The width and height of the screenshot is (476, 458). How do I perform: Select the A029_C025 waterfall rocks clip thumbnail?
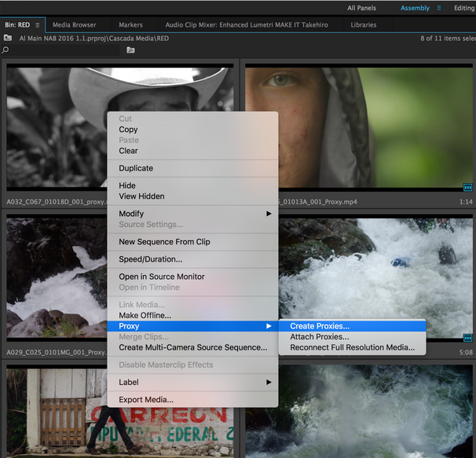click(x=57, y=277)
